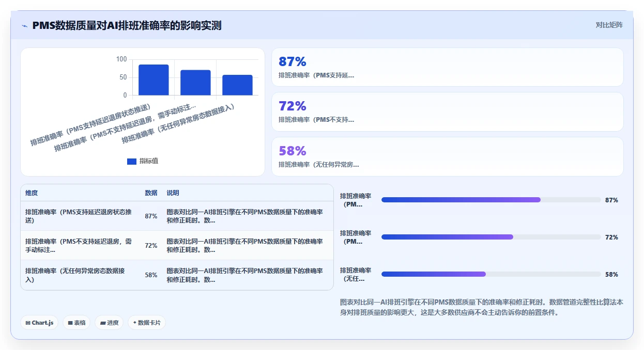644x350 pixels.
Task: Click the 58% cell in table
Action: 151,275
